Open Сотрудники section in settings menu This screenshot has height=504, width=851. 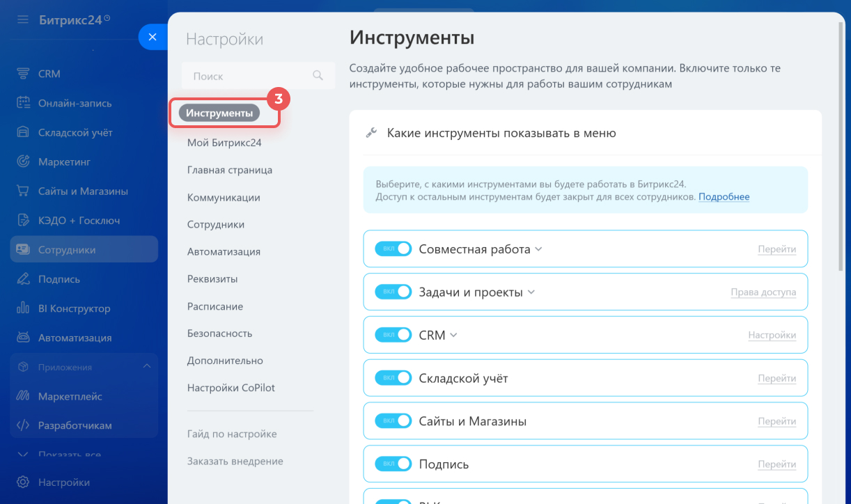pos(216,225)
